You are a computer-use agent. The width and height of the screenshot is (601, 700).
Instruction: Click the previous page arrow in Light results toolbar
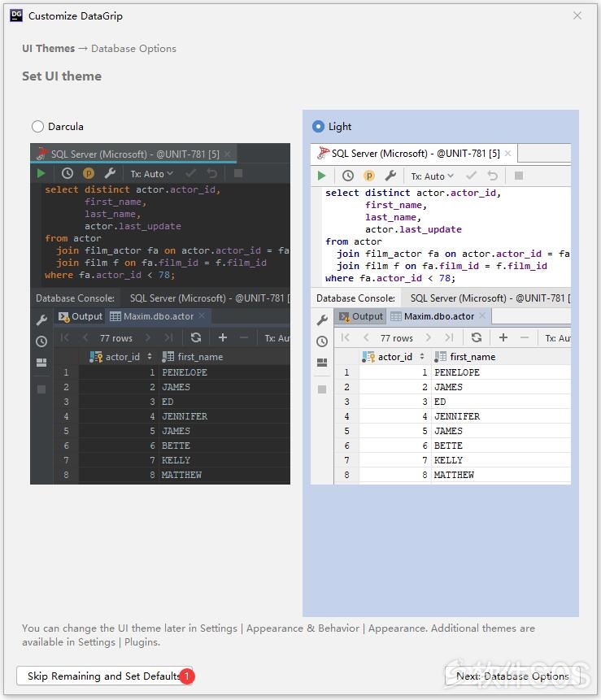coord(366,337)
